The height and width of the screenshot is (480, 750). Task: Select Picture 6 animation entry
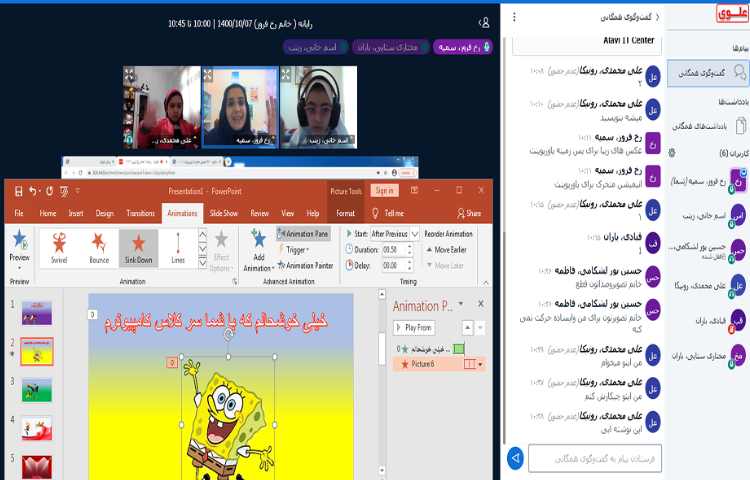point(439,364)
